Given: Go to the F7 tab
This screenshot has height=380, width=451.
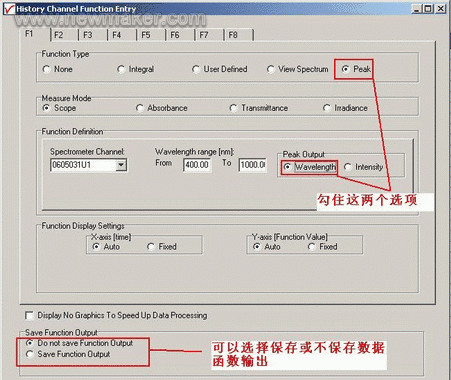Looking at the screenshot, I should point(209,35).
